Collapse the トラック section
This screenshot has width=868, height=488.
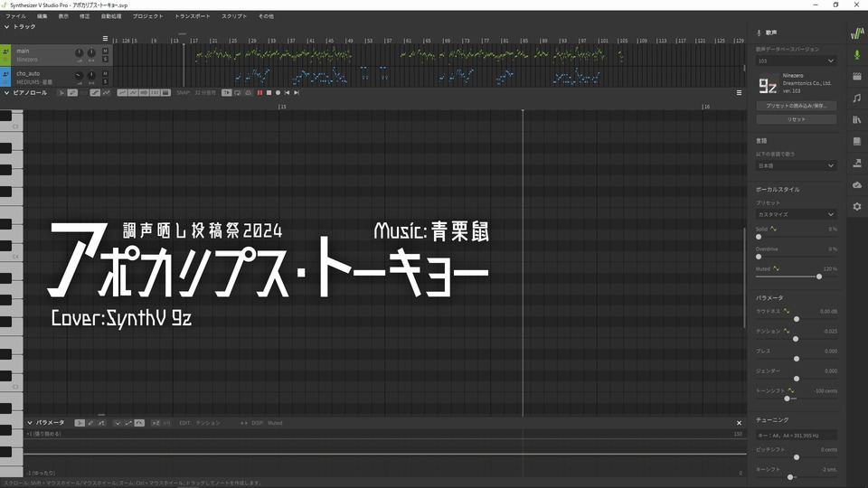point(6,26)
